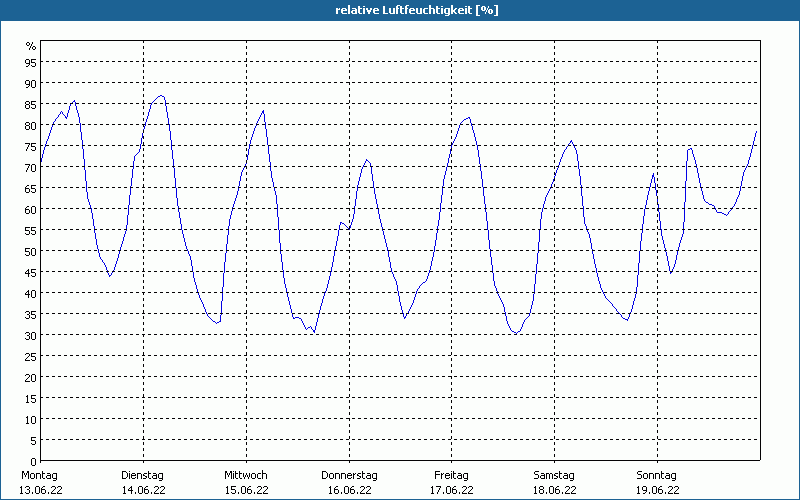Click the '20' y-axis value
The width and height of the screenshot is (800, 500).
click(31, 378)
